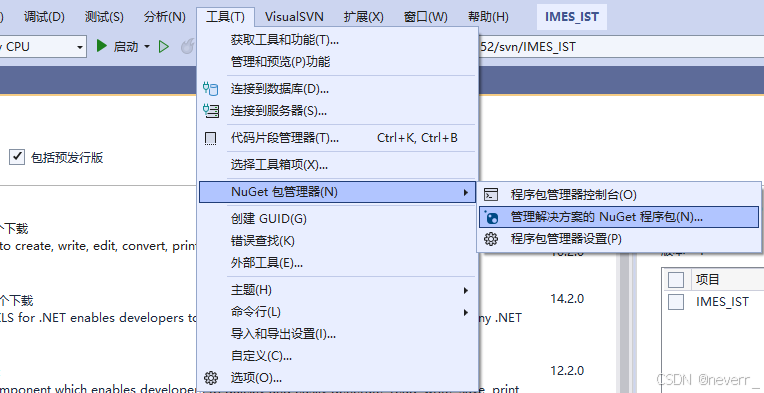Image resolution: width=764 pixels, height=393 pixels.
Task: Click the Connect to Server icon
Action: (210, 111)
